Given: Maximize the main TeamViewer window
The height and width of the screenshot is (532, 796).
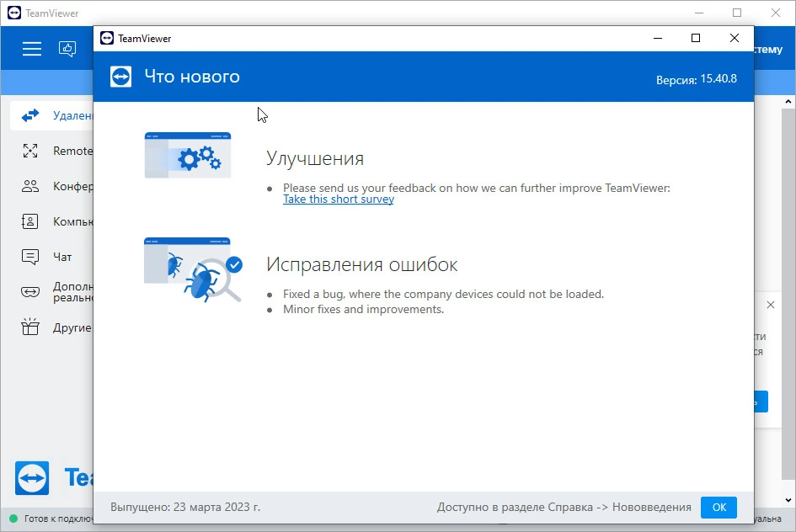Looking at the screenshot, I should tap(737, 13).
